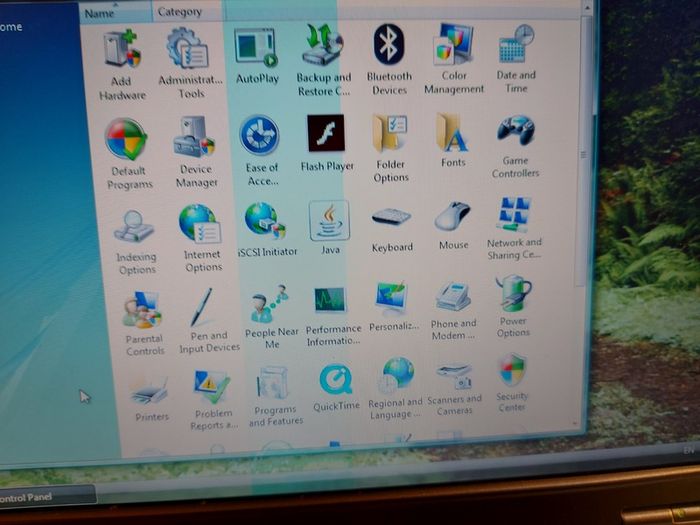Open Programs and Features
700x525 pixels.
(x=275, y=396)
